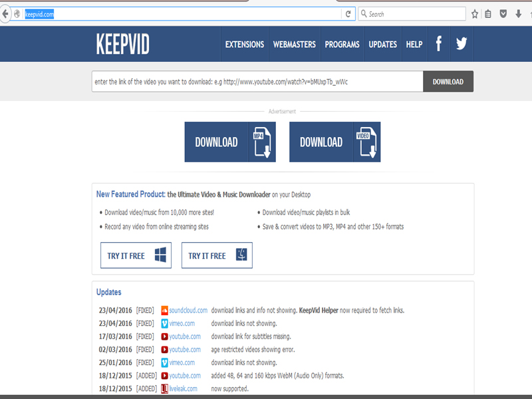The width and height of the screenshot is (532, 399).
Task: Open vimeo.com link dated 23/04/2016
Action: (182, 323)
